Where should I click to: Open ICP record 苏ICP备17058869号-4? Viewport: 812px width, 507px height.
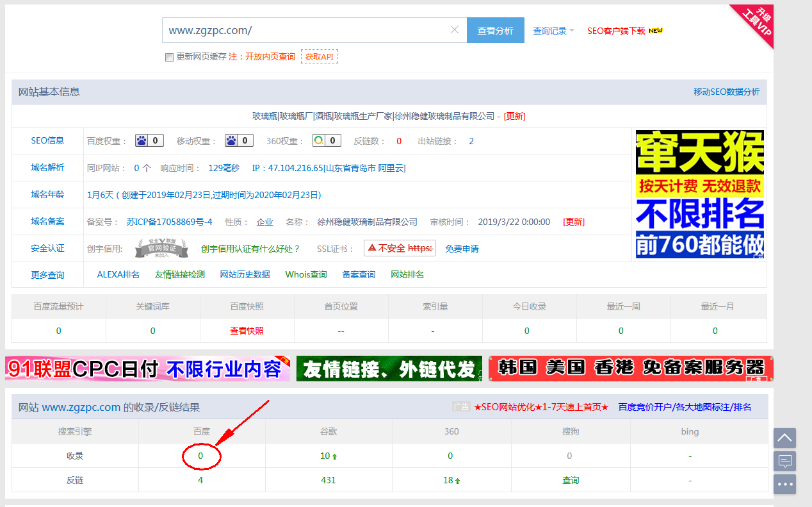tap(169, 222)
